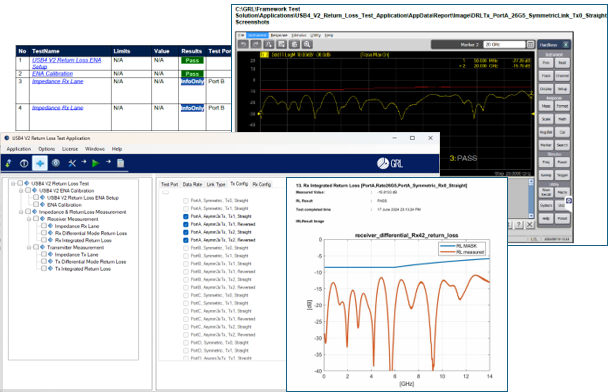Image resolution: width=616 pixels, height=392 pixels.
Task: Open the ENA Calibration report link
Action: click(x=52, y=73)
